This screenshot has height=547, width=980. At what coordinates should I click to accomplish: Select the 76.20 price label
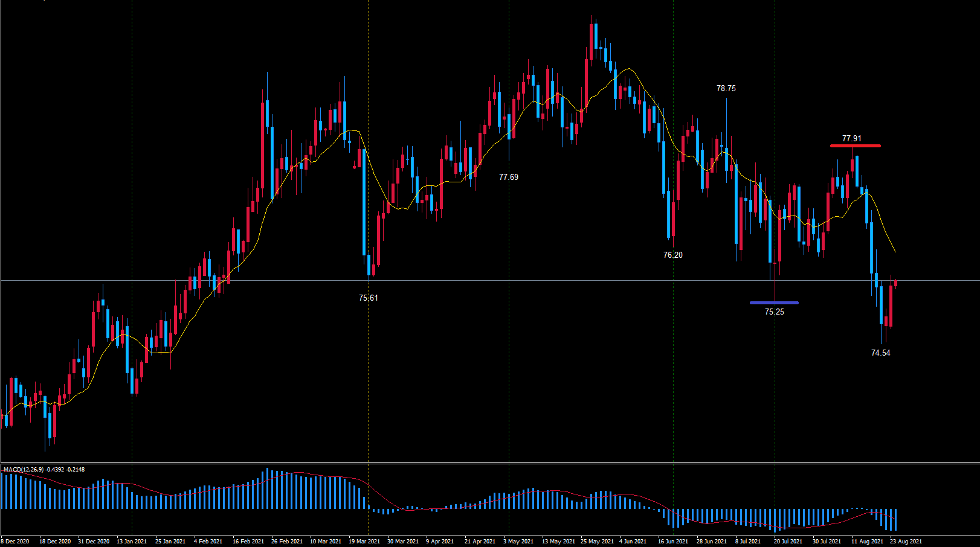(672, 255)
